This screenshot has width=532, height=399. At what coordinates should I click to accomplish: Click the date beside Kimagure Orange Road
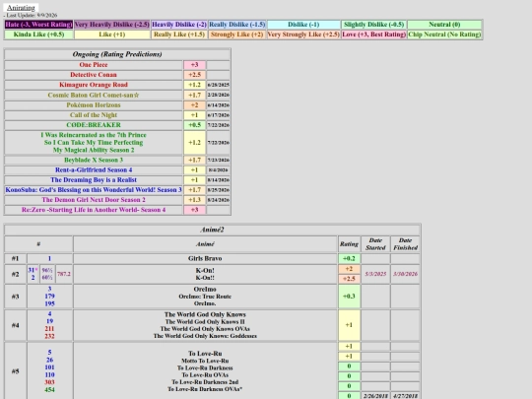point(218,85)
